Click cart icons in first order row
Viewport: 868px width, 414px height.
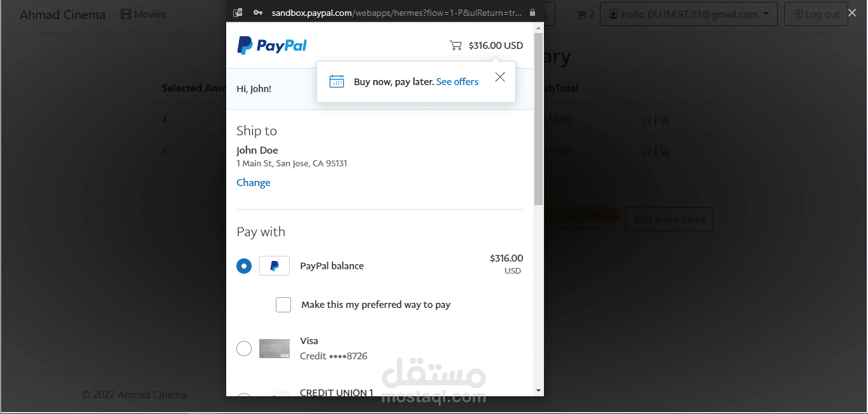[x=655, y=119]
